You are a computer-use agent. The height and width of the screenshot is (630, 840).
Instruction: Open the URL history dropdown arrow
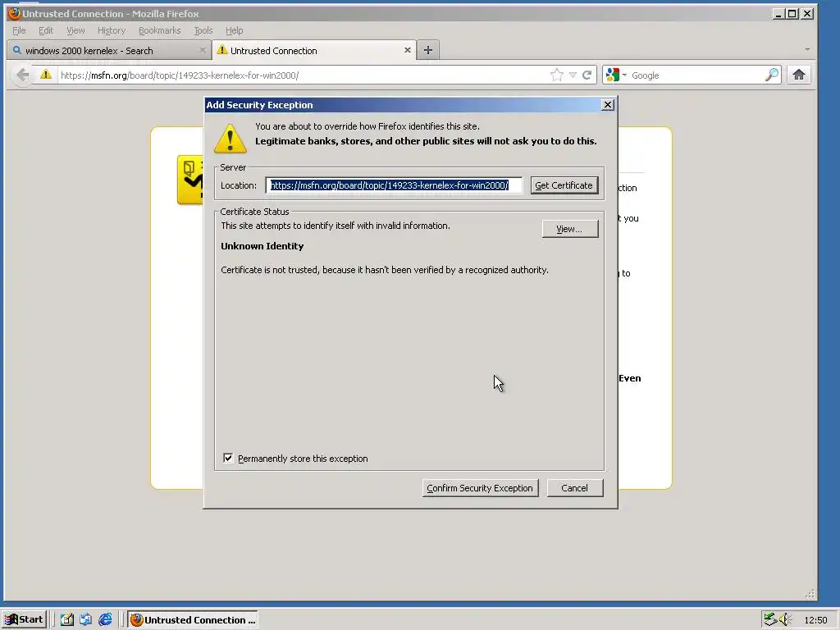pyautogui.click(x=573, y=75)
